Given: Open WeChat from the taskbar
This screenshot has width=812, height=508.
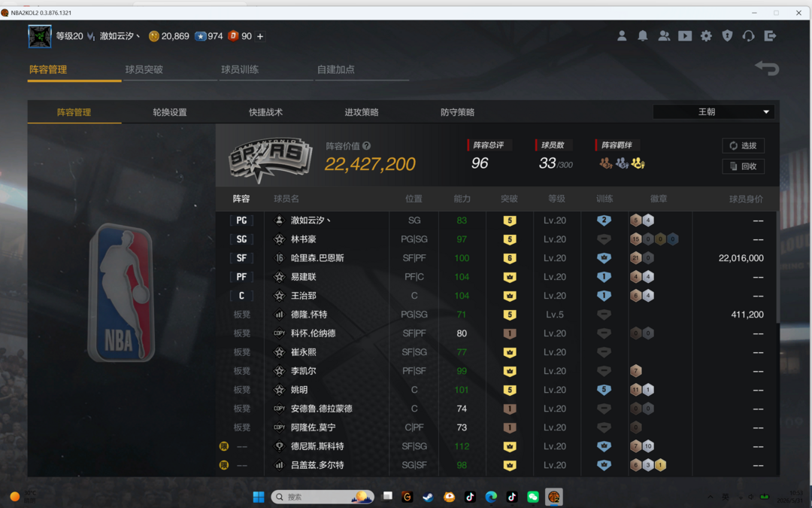Looking at the screenshot, I should pyautogui.click(x=533, y=497).
